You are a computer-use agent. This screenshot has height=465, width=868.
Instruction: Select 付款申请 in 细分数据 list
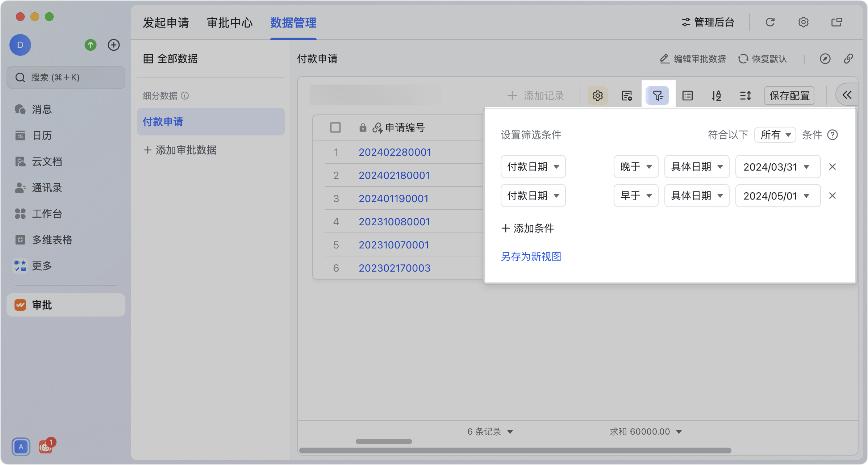point(211,122)
